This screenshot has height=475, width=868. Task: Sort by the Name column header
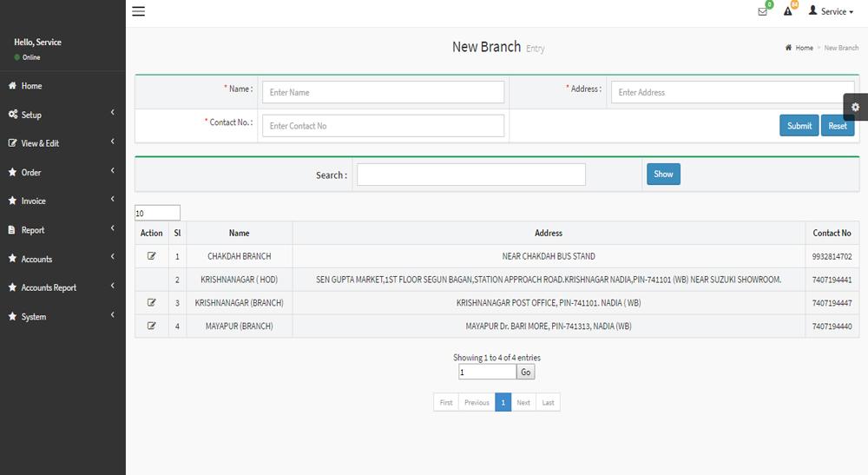point(240,233)
